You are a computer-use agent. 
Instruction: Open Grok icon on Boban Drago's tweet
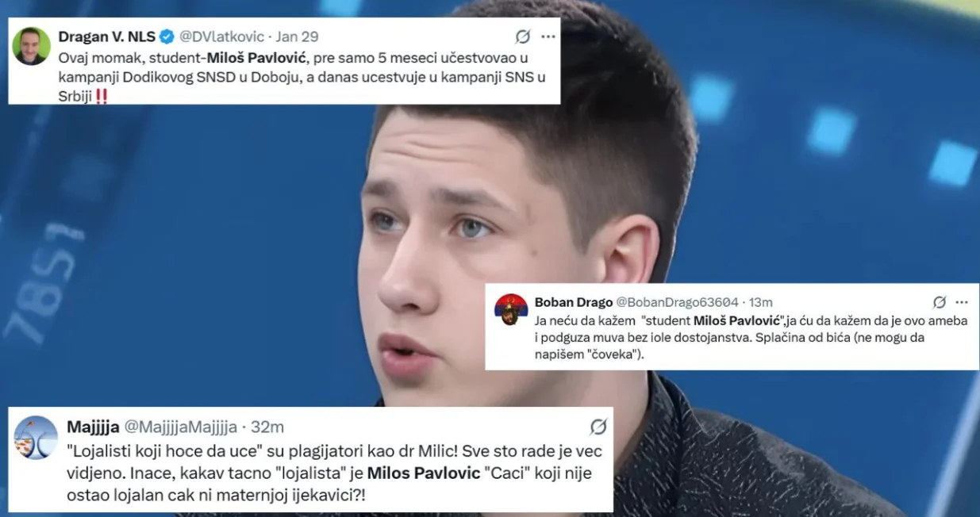(x=940, y=302)
